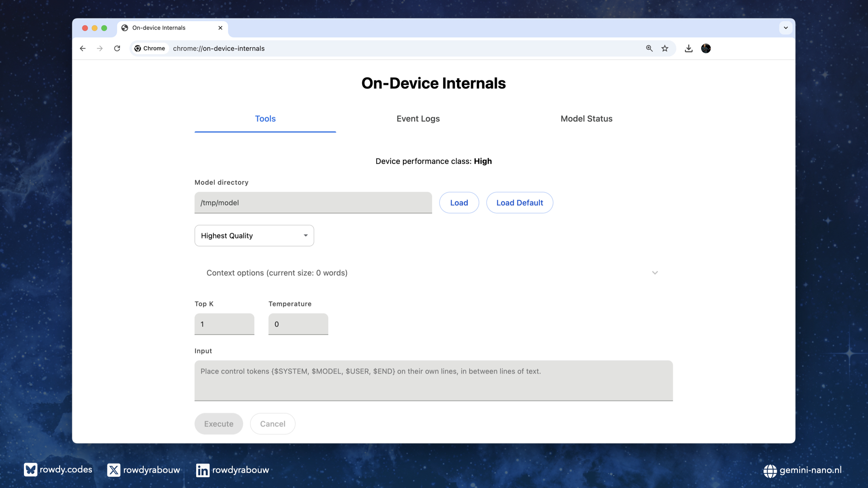The image size is (868, 488).
Task: Focus the Temperature input field
Action: 298,324
